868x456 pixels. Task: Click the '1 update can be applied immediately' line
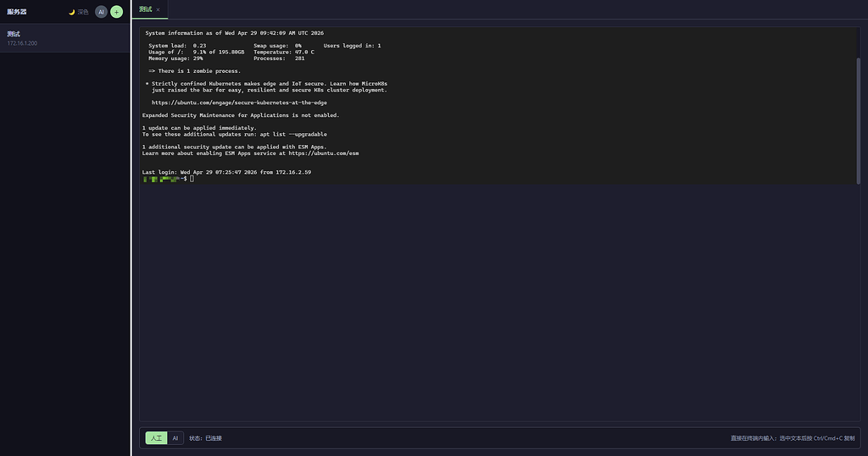pos(199,128)
